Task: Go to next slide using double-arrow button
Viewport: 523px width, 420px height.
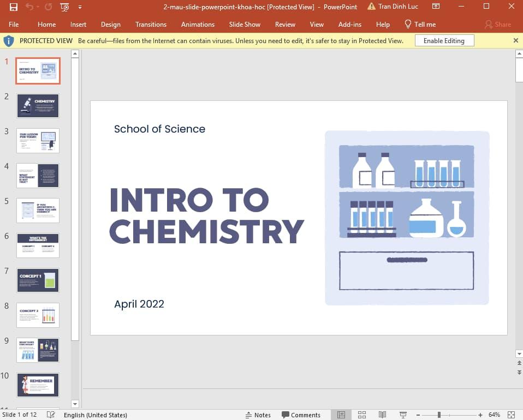Action: coord(519,372)
